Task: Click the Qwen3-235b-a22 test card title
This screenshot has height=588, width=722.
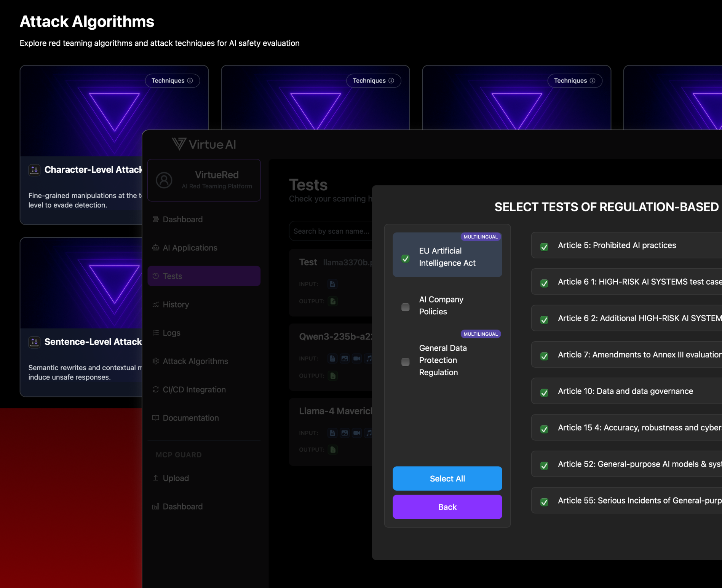Action: (335, 336)
